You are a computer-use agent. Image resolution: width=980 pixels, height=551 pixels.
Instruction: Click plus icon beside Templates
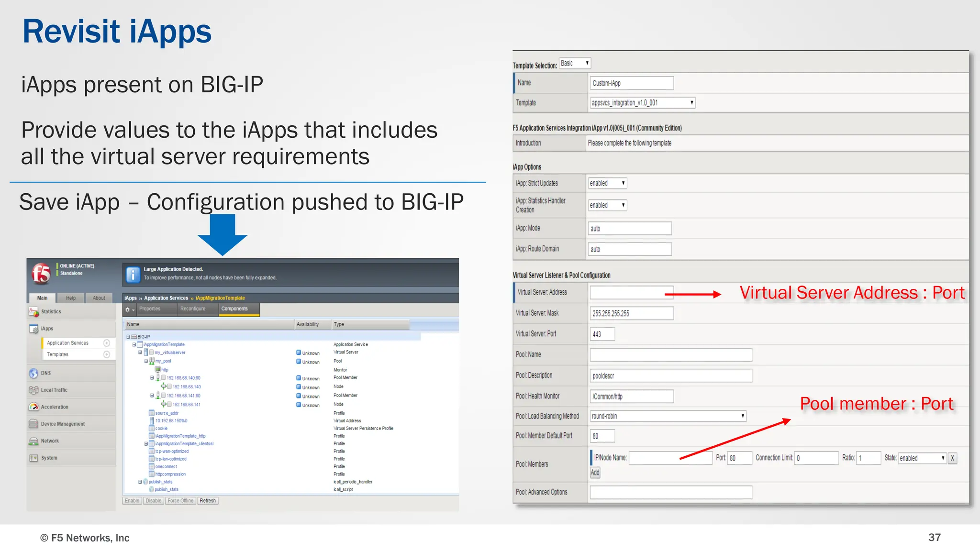pos(107,354)
